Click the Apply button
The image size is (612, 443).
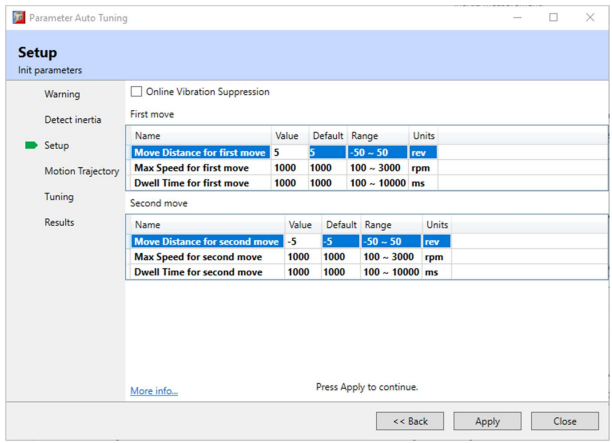click(x=487, y=421)
